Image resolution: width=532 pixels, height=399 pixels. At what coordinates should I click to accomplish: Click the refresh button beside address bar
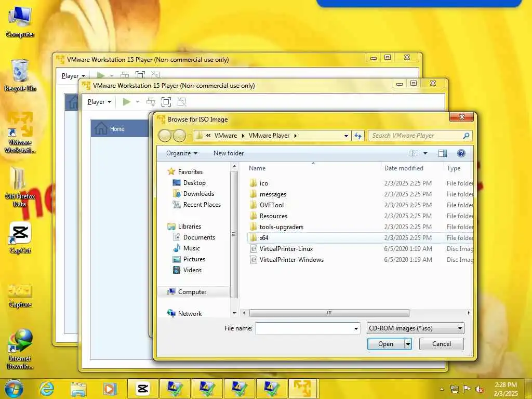(x=358, y=136)
